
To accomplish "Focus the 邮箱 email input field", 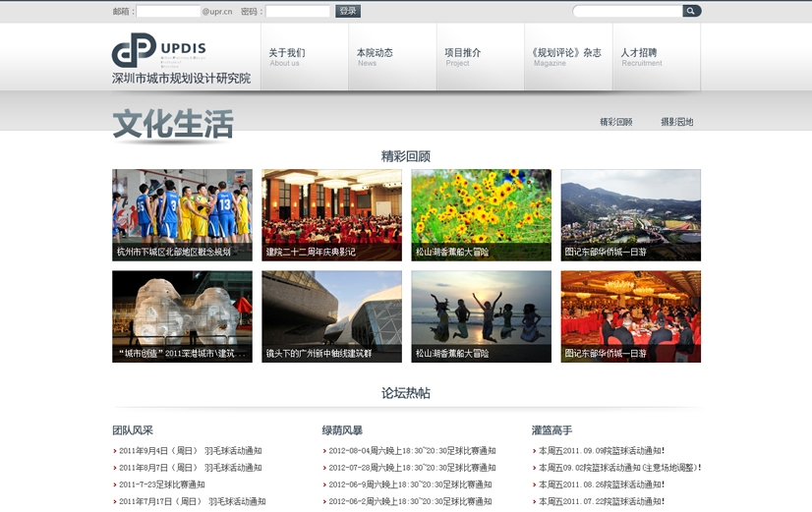I will (168, 12).
